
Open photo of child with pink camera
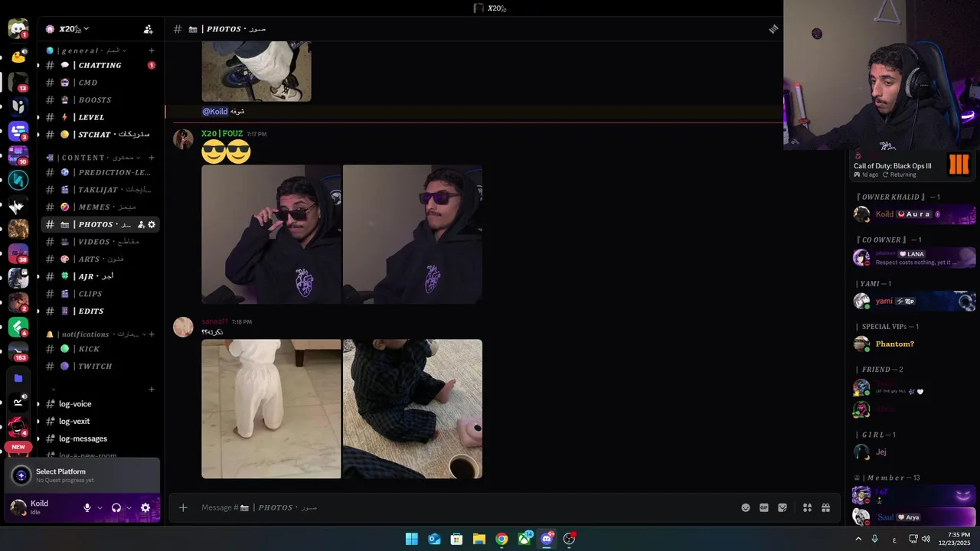413,409
